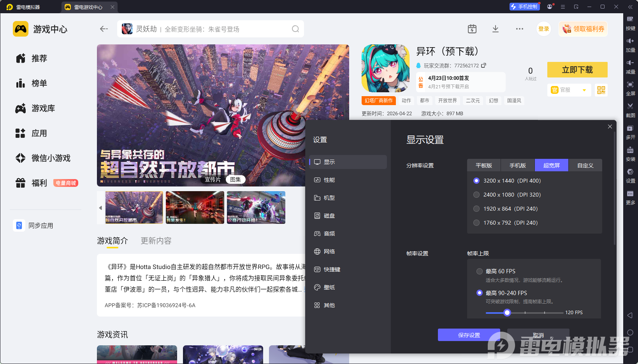Switch to the 更新内容 tab
The height and width of the screenshot is (364, 638).
pyautogui.click(x=156, y=241)
